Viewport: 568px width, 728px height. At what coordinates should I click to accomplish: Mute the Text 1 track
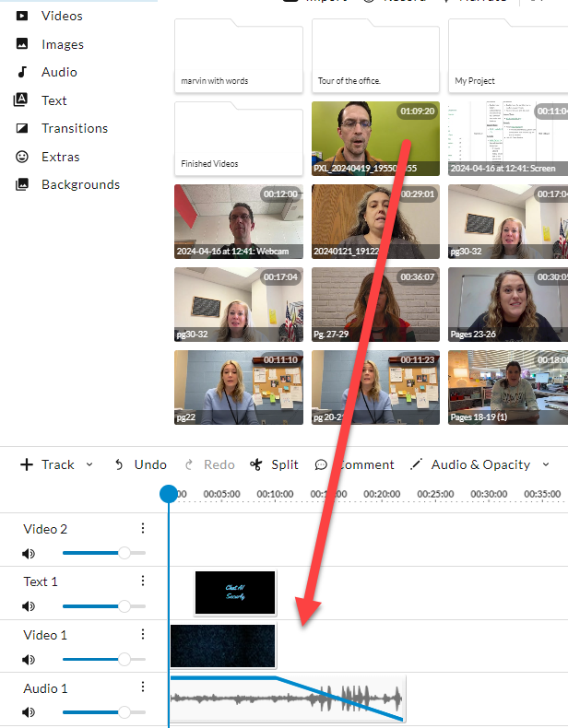tap(29, 606)
